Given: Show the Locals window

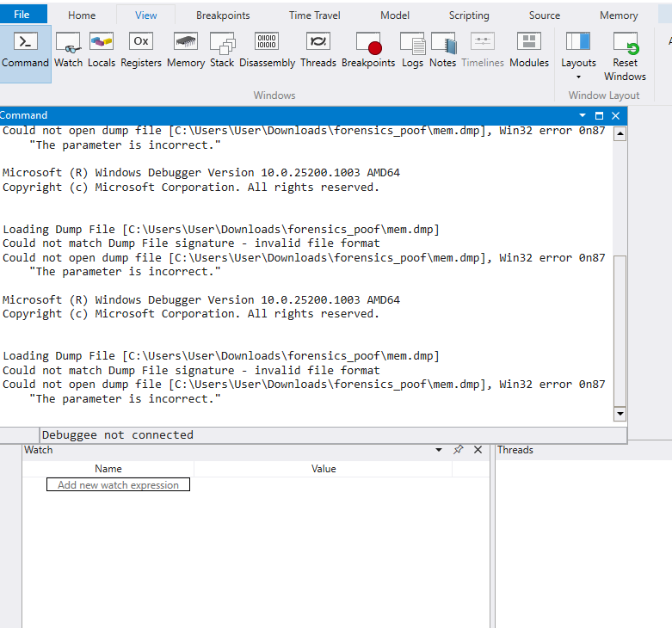Looking at the screenshot, I should point(102,51).
